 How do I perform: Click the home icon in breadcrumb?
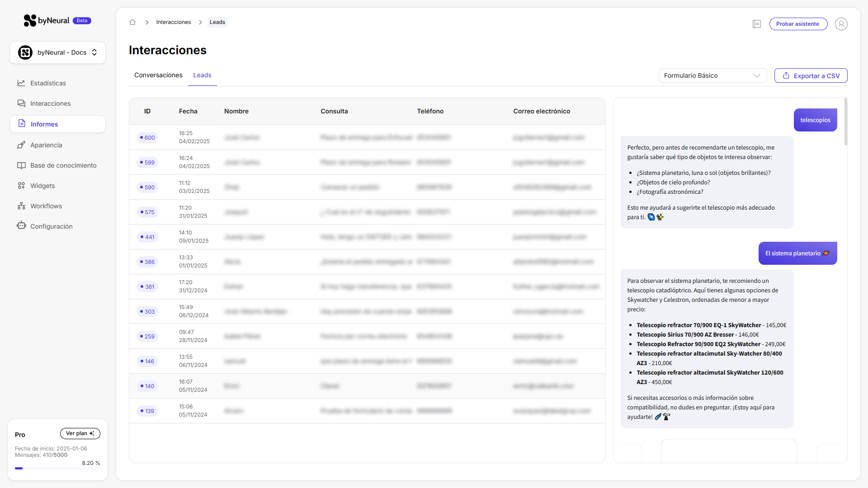pos(132,22)
